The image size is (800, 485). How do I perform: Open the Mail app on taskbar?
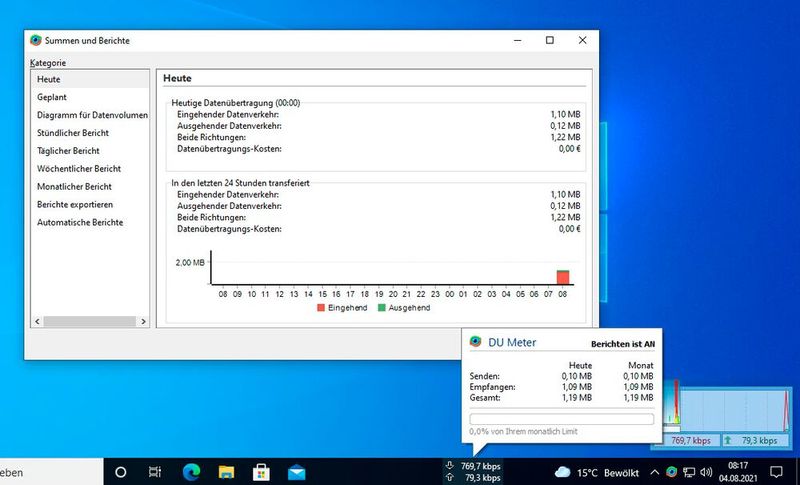click(x=297, y=471)
